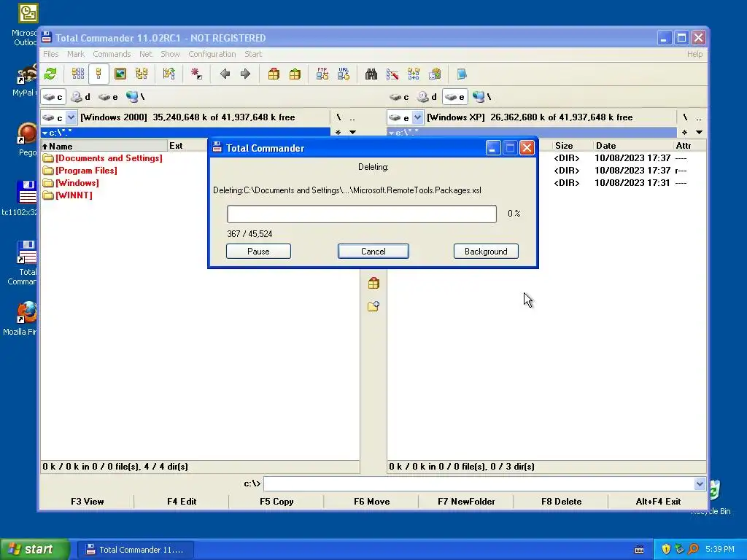
Task: Select drive d button in right panel
Action: coord(427,97)
